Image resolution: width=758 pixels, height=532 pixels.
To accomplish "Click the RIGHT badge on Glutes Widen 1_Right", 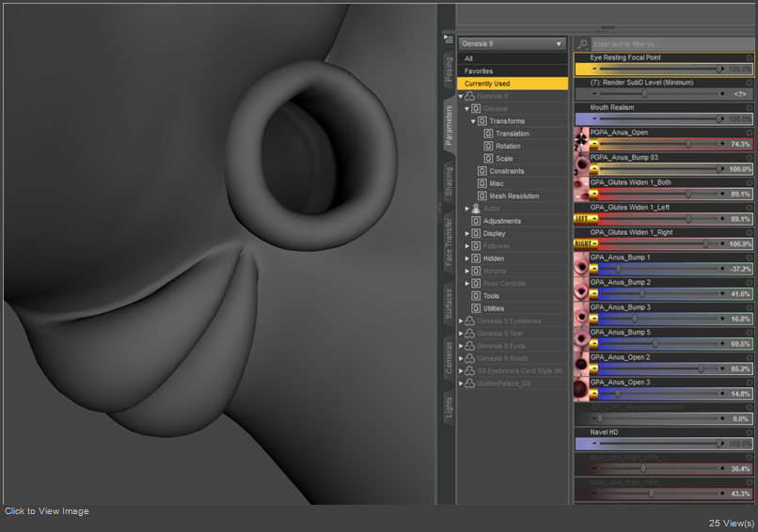I will 582,244.
